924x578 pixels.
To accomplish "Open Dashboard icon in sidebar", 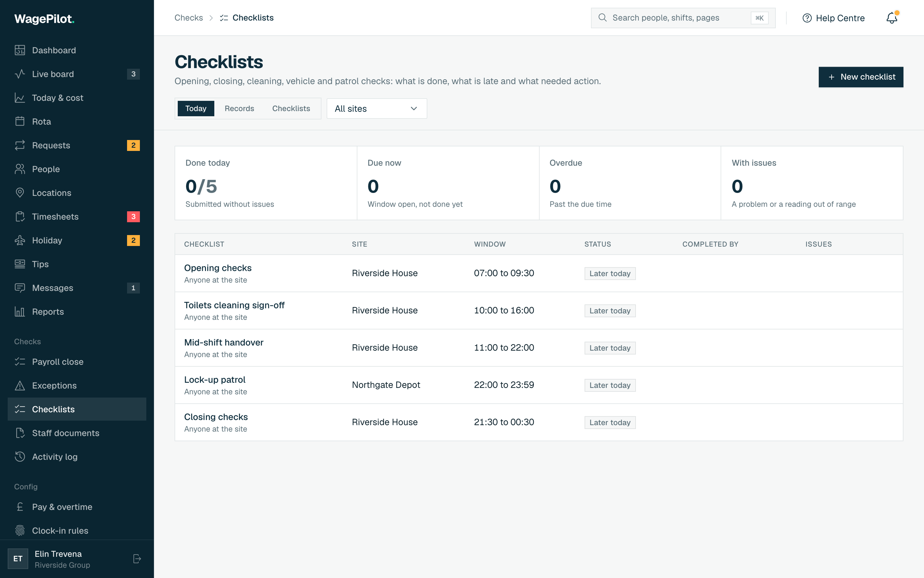I will pyautogui.click(x=20, y=50).
